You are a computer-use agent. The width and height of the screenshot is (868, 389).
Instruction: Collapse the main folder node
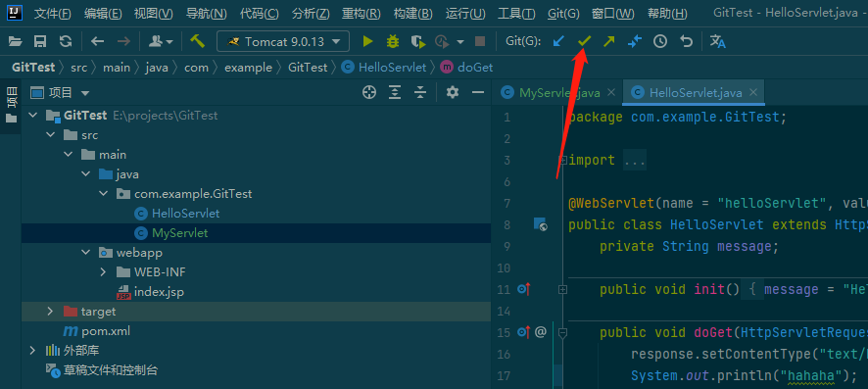tap(69, 155)
